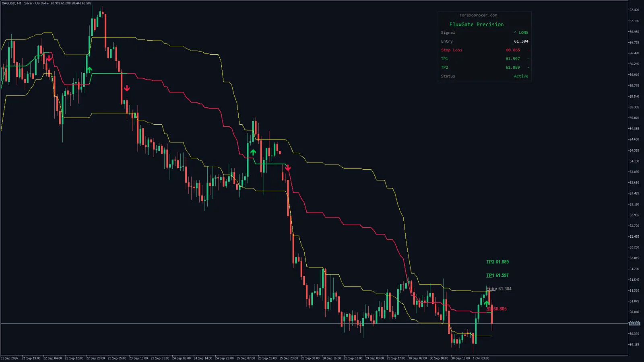Image resolution: width=644 pixels, height=362 pixels.
Task: Click the red sell arrow near 25 Sep 23:00
Action: click(x=287, y=168)
